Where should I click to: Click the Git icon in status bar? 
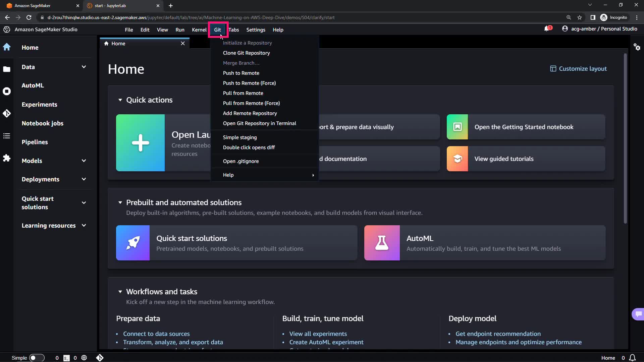tap(100, 358)
